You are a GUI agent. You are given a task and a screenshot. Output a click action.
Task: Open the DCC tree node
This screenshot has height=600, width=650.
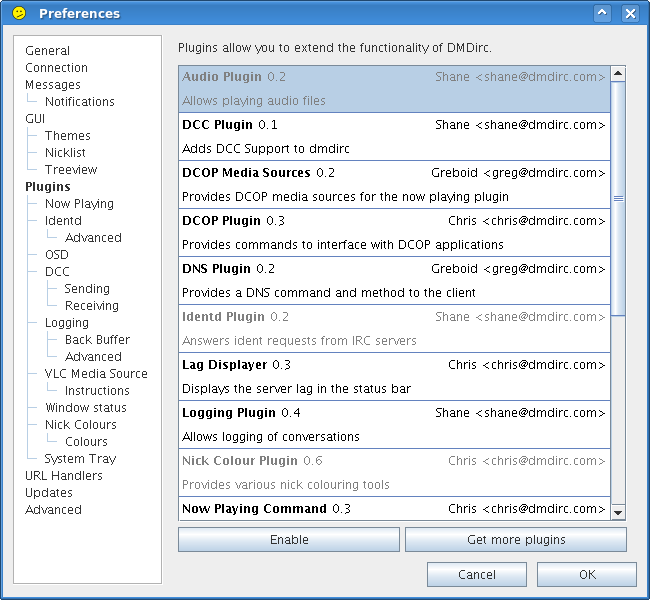(x=57, y=272)
